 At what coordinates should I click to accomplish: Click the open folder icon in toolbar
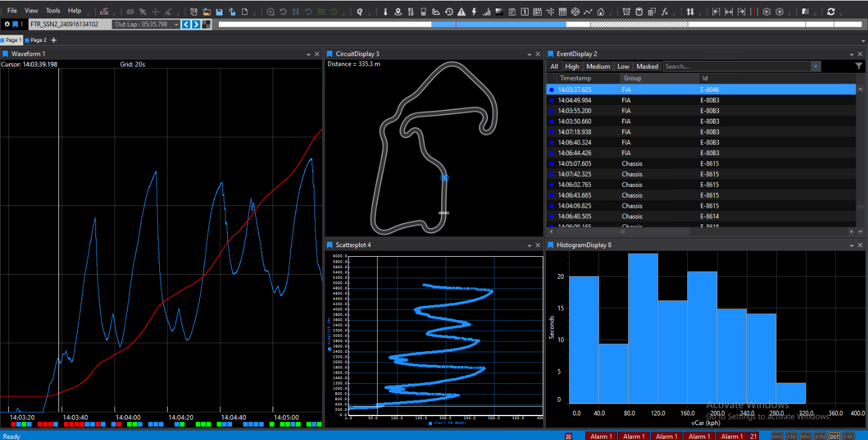206,11
